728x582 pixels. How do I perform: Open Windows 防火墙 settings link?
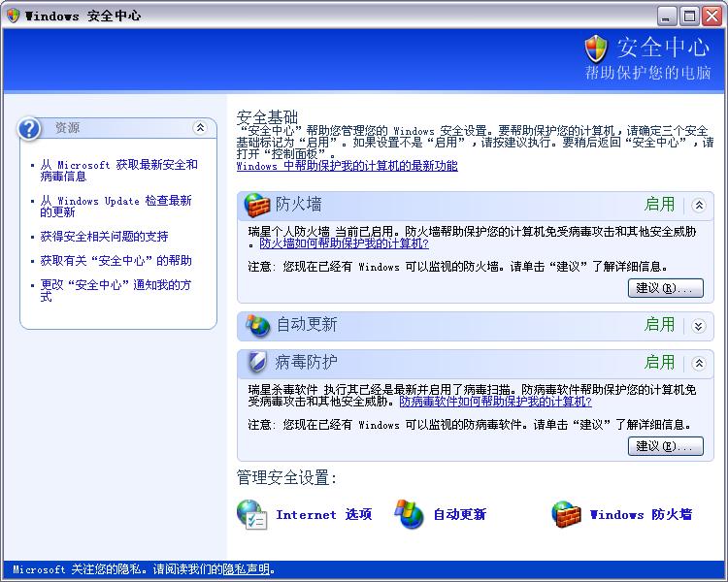coord(642,514)
